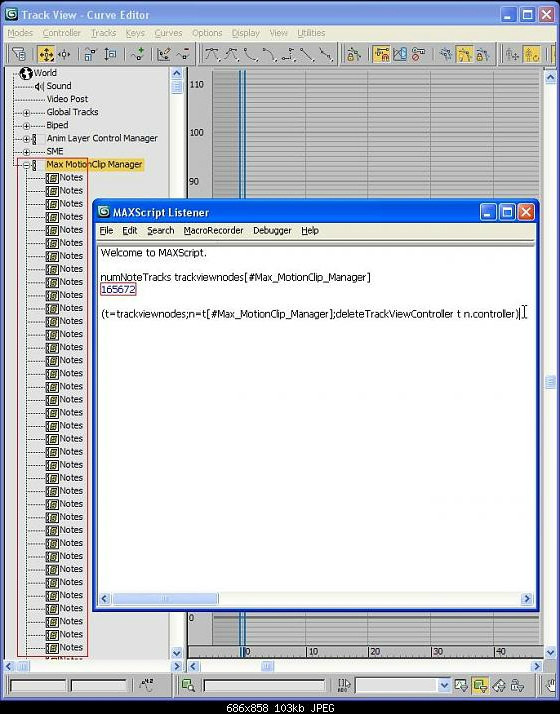
Task: Open the track set dropdown list
Action: point(444,685)
